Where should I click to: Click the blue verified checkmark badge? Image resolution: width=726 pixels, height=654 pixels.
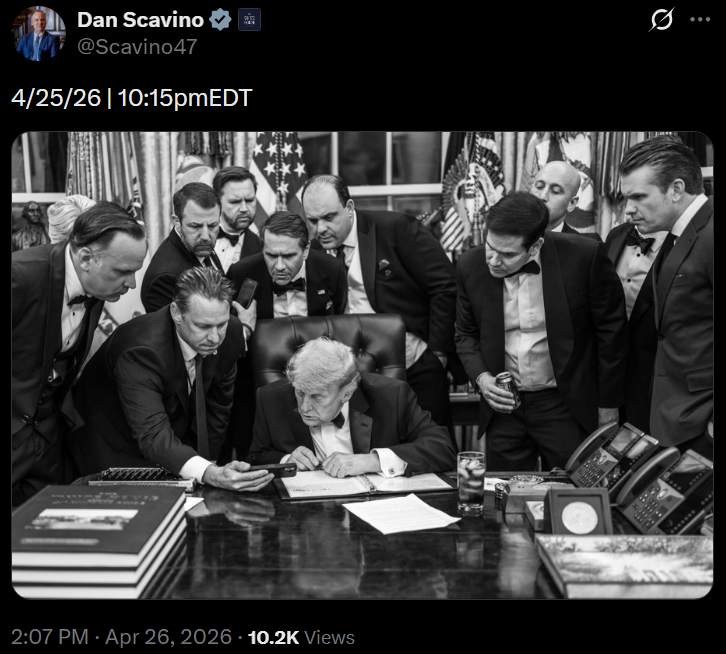tap(220, 20)
